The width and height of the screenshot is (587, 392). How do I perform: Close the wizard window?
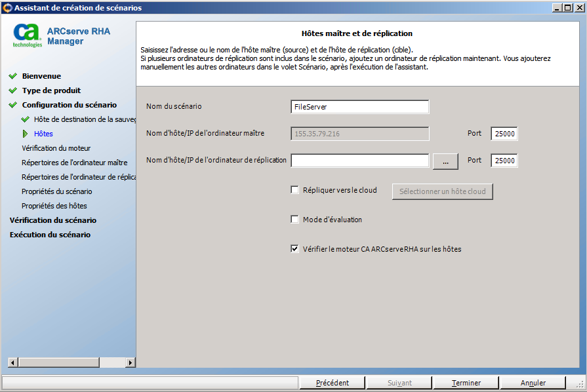click(580, 7)
